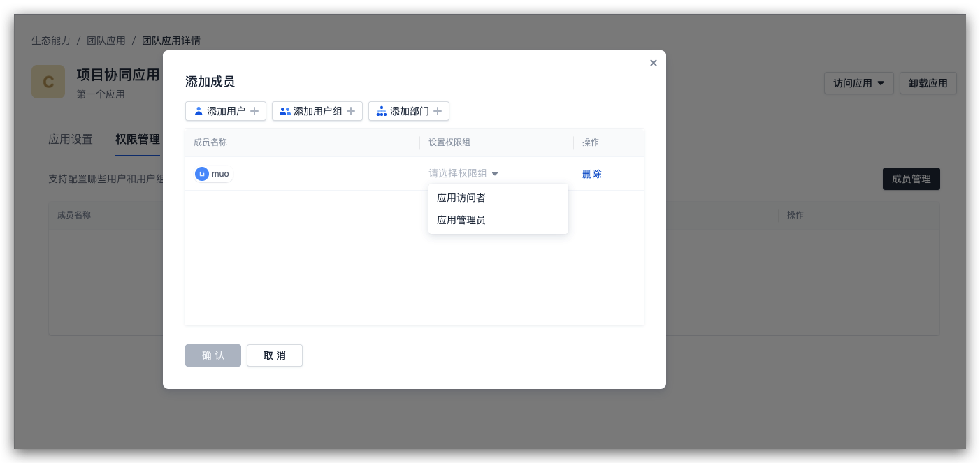Screen dimensions: 980x463
Task: Click the 添加部门 button
Action: coord(409,111)
